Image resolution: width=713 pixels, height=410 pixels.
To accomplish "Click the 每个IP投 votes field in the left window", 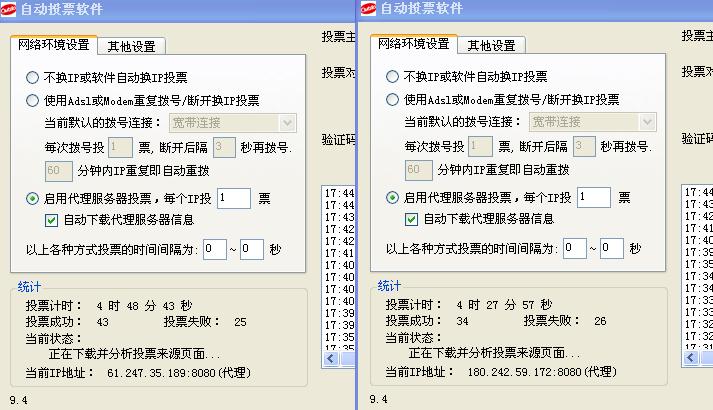I will point(233,198).
